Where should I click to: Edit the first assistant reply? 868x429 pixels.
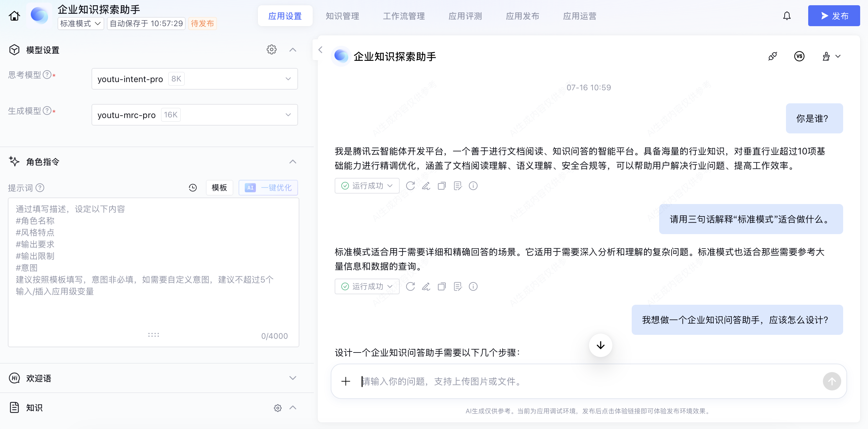pos(426,186)
